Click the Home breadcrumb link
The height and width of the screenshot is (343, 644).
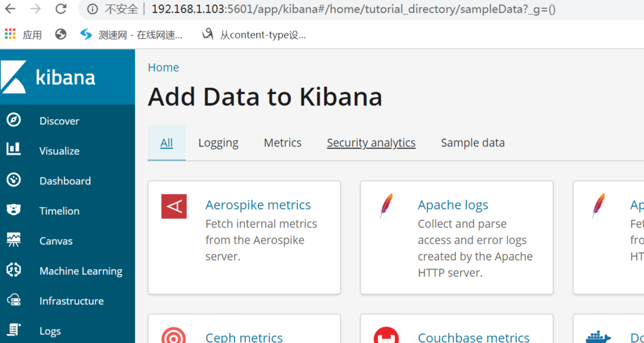(x=163, y=67)
